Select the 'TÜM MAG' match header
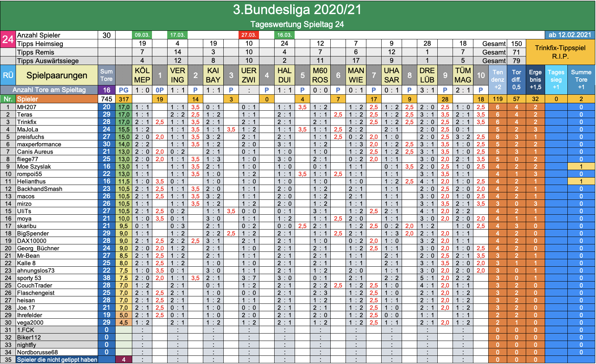 pyautogui.click(x=463, y=75)
